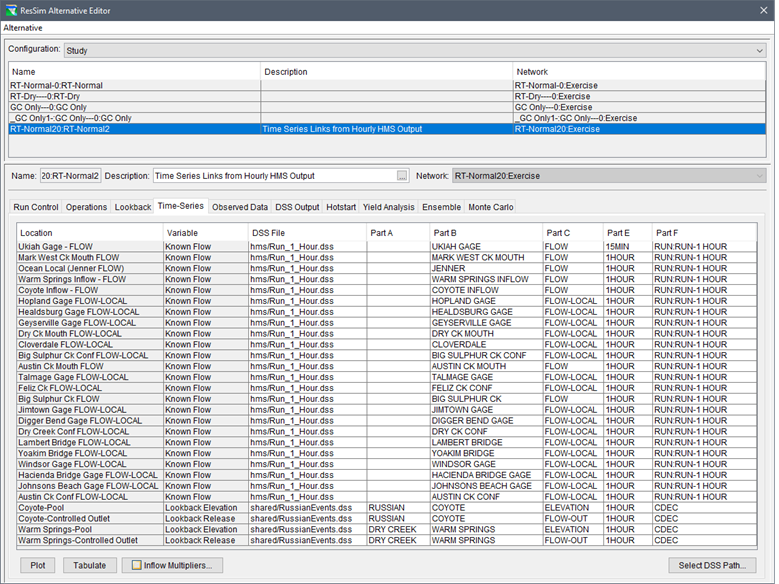Image resolution: width=779 pixels, height=584 pixels.
Task: Select the Time-Series tab
Action: pos(180,206)
